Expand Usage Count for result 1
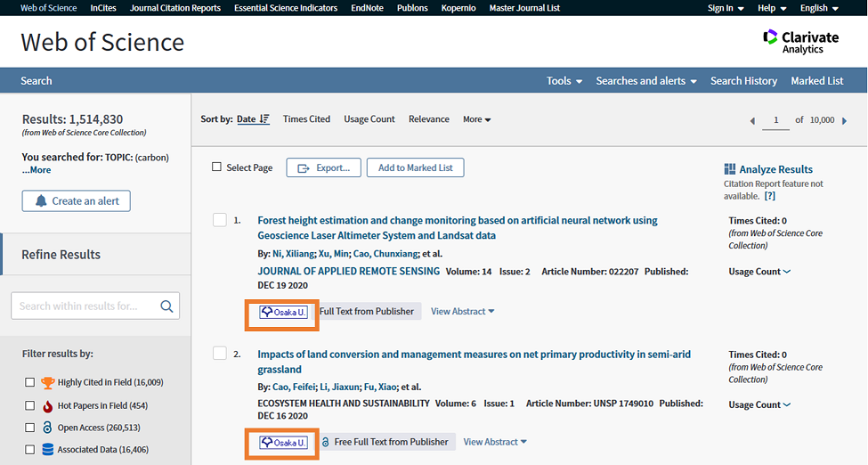The height and width of the screenshot is (465, 868). [759, 272]
